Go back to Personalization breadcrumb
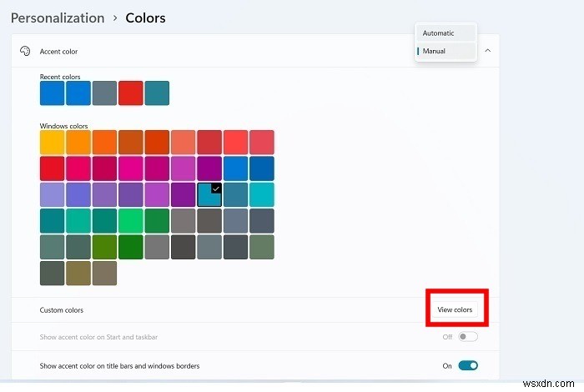584x392 pixels. point(58,18)
